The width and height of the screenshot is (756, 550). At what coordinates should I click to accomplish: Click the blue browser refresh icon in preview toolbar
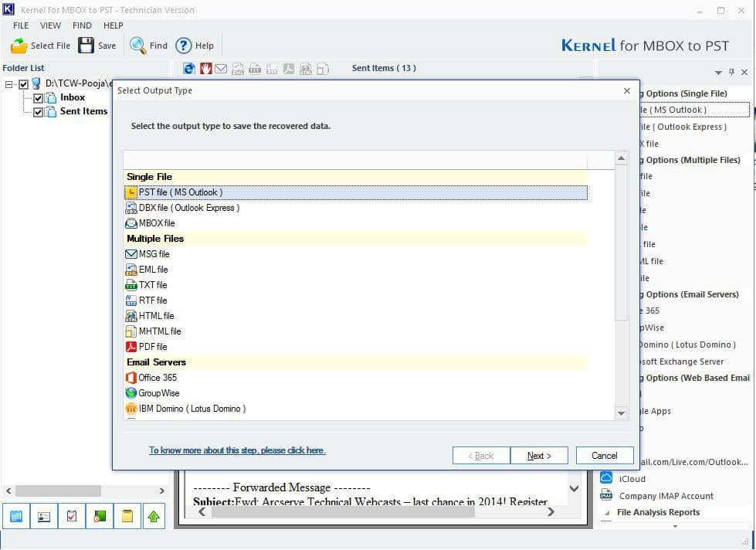pos(189,69)
